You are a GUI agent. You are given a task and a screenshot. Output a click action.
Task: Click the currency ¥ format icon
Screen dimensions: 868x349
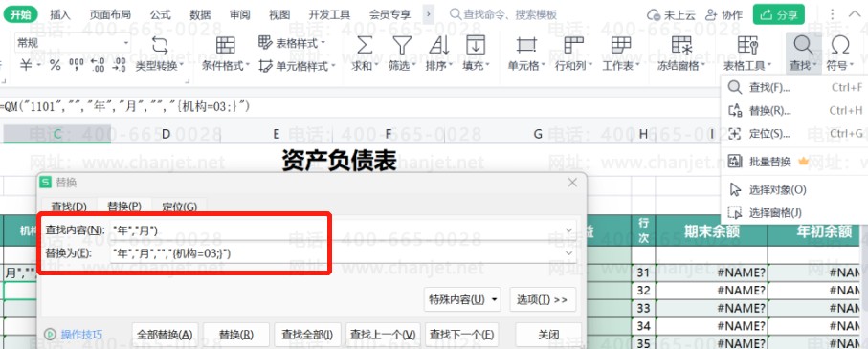(26, 65)
